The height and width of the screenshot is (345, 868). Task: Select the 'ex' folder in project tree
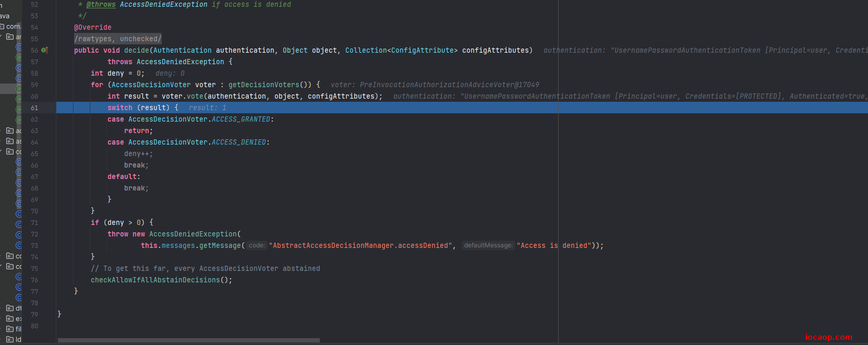click(14, 318)
